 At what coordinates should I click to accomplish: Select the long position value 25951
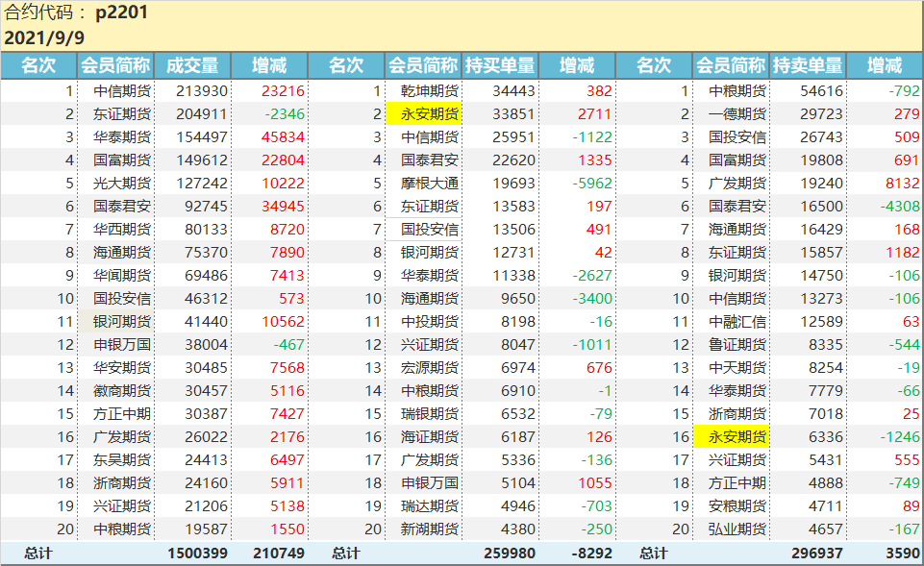513,137
